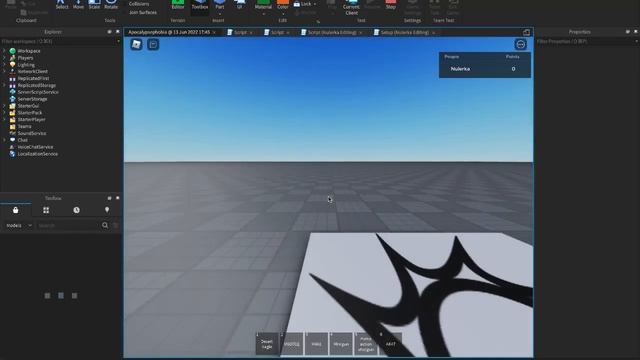Image resolution: width=640 pixels, height=360 pixels.
Task: Choose the Scale tool
Action: tap(94, 4)
